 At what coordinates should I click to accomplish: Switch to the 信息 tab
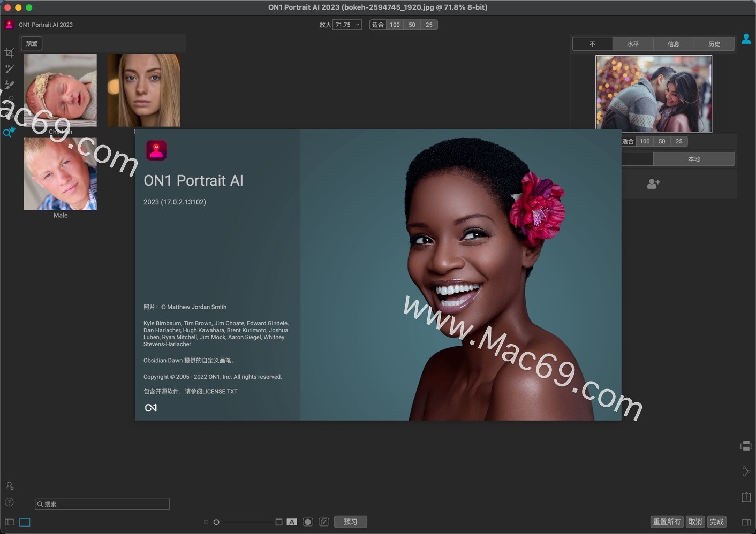coord(674,44)
